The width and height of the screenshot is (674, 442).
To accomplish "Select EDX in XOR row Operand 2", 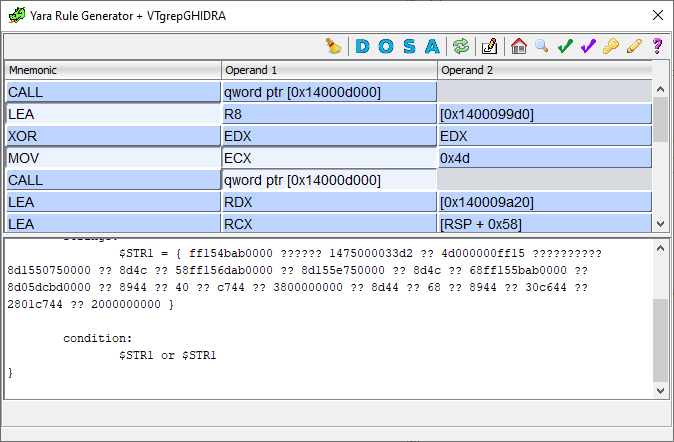I will pos(545,136).
